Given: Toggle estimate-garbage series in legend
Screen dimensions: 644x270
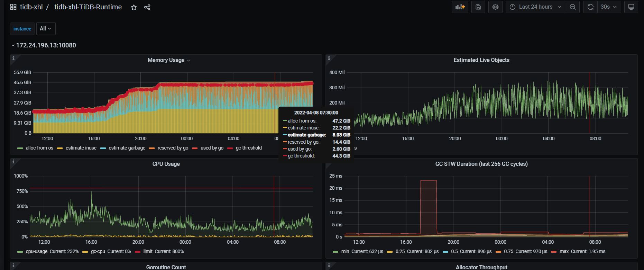Looking at the screenshot, I should coord(127,148).
